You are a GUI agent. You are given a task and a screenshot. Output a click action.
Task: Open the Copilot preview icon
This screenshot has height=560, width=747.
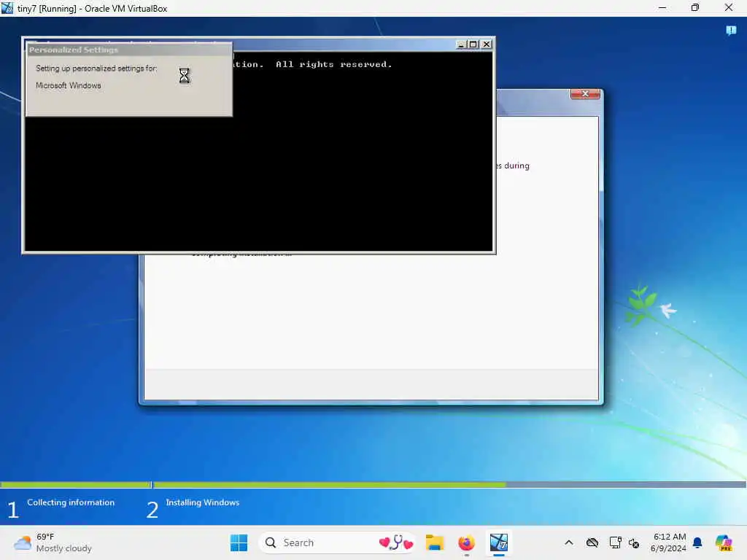pos(724,542)
